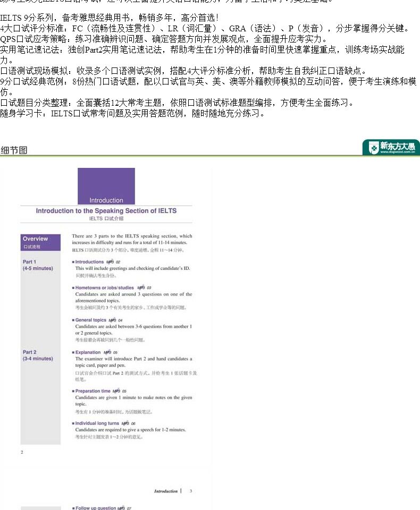Click the line starting 口语测试现场模拟
Viewport: 420px width, 510px height.
(184, 71)
